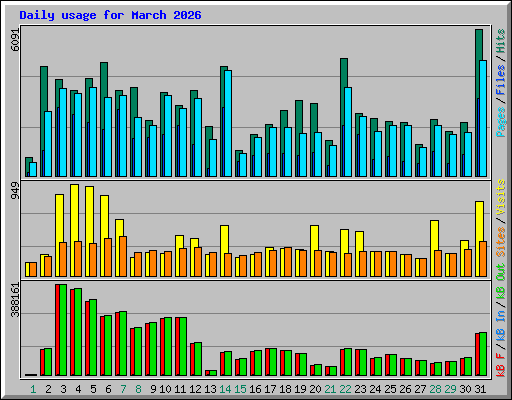Select the 6091 hits axis maximum value
The height and width of the screenshot is (400, 512).
[x=15, y=40]
